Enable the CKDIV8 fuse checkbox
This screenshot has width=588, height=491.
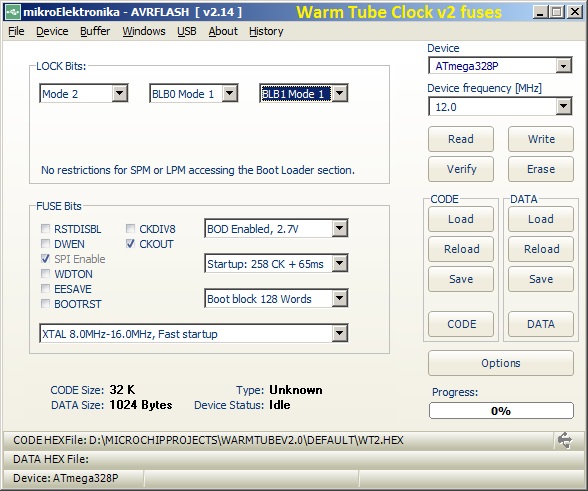pos(130,228)
